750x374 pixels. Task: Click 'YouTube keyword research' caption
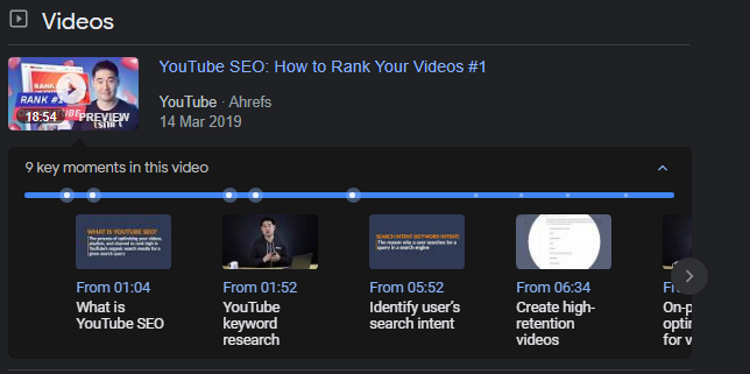252,323
